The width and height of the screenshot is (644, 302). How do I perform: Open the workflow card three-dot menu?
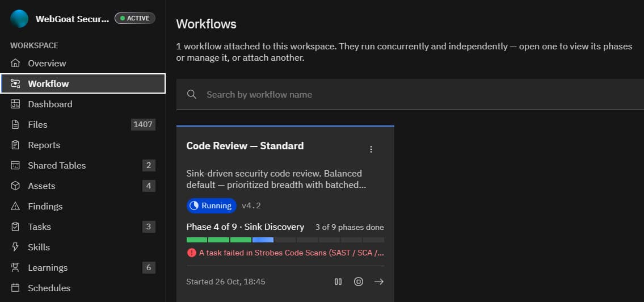click(x=371, y=149)
